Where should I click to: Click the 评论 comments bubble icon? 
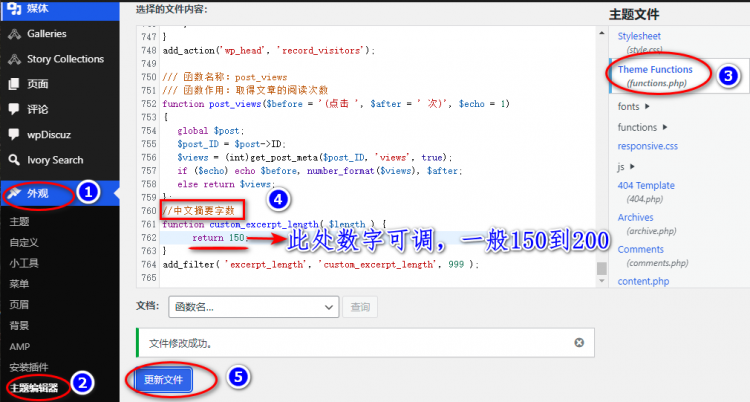point(14,109)
